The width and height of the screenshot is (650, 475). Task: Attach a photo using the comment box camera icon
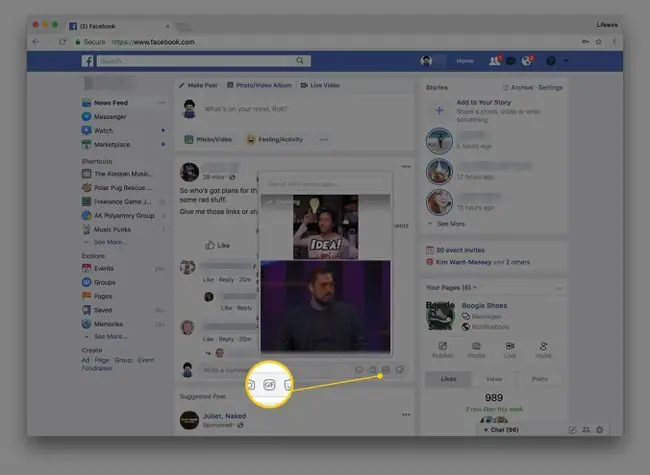pos(373,370)
